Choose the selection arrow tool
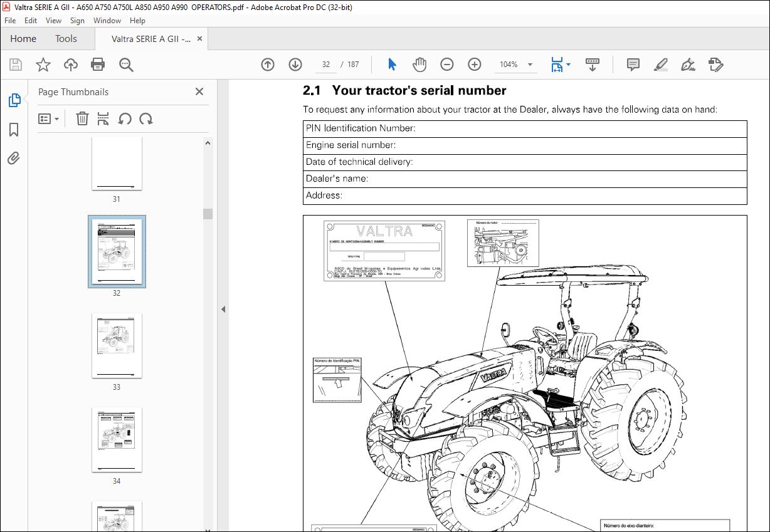This screenshot has height=532, width=770. tap(393, 65)
